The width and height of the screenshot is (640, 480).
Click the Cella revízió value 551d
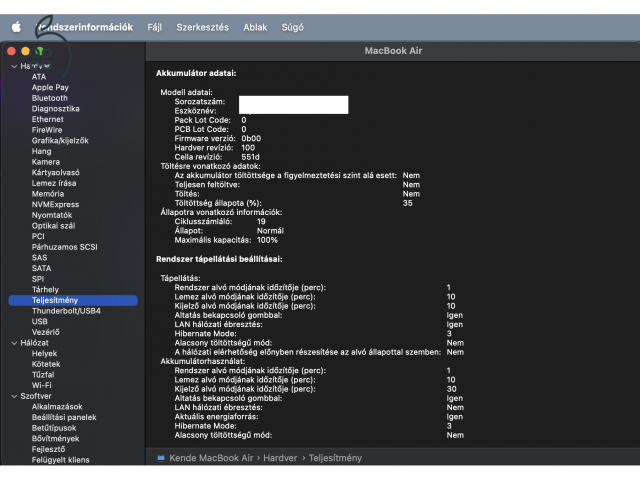(x=250, y=157)
